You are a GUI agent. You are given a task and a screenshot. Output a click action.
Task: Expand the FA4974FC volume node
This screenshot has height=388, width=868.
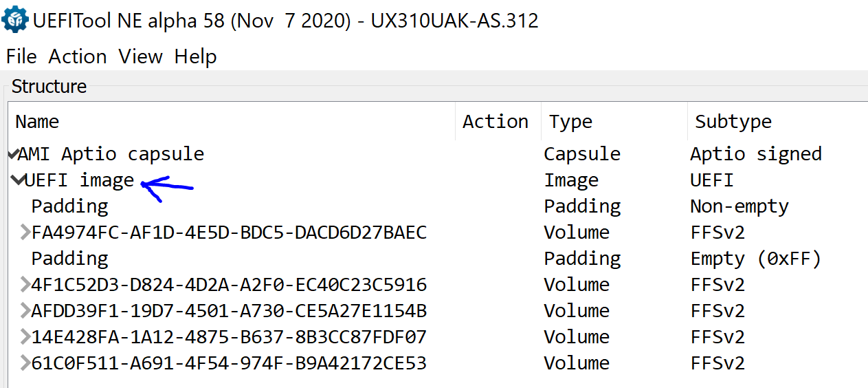pos(25,233)
